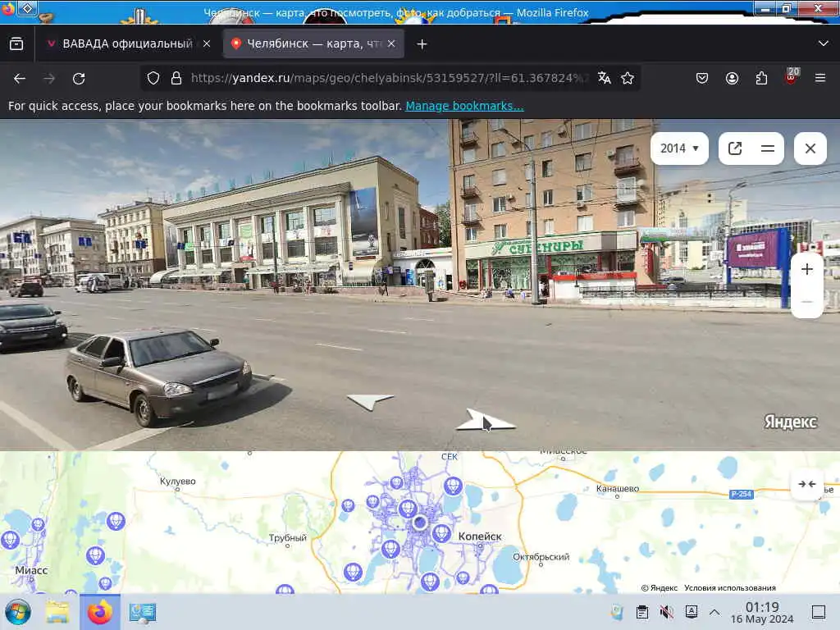Click Копейск label on the map
The height and width of the screenshot is (630, 840).
click(x=480, y=536)
